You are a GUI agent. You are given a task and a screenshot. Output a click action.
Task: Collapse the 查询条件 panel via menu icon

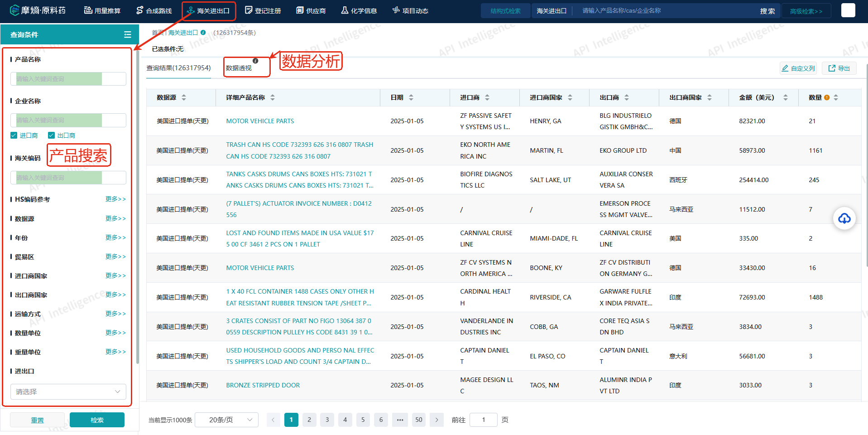click(x=127, y=34)
